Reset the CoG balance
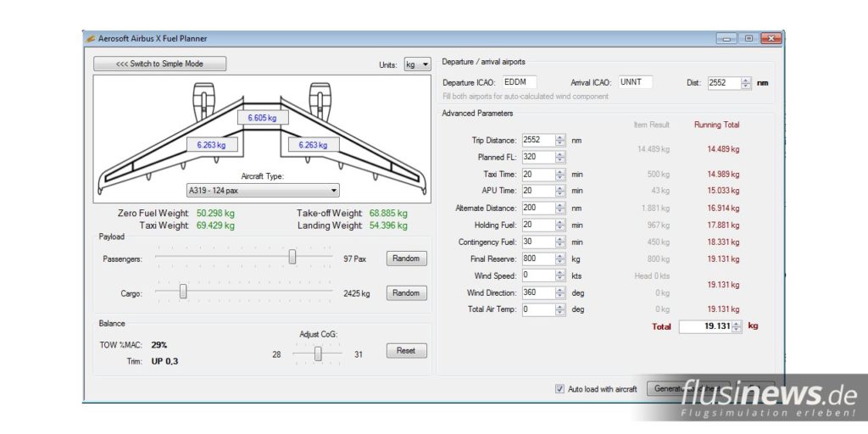The height and width of the screenshot is (434, 868). pyautogui.click(x=406, y=351)
